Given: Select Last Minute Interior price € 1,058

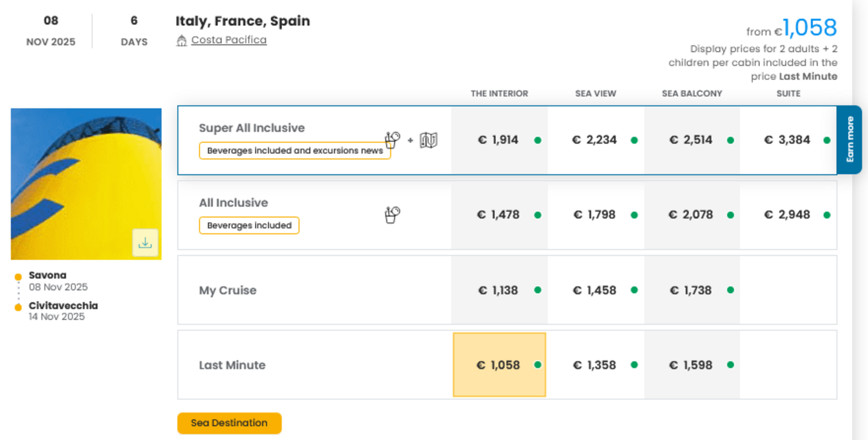Looking at the screenshot, I should click(499, 365).
